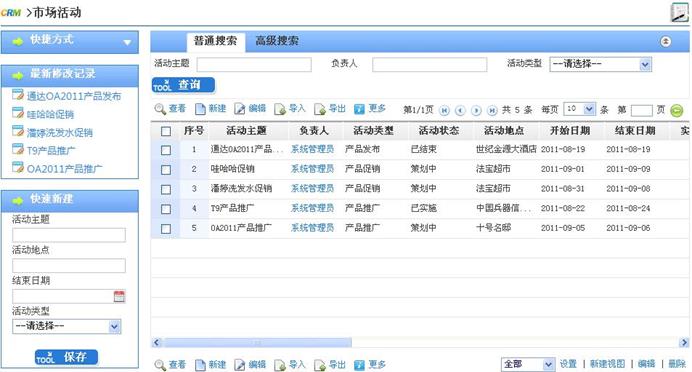Screen dimensions: 692x372
Task: Click the green arrow icon beside 快捷方式
Action: coord(18,41)
